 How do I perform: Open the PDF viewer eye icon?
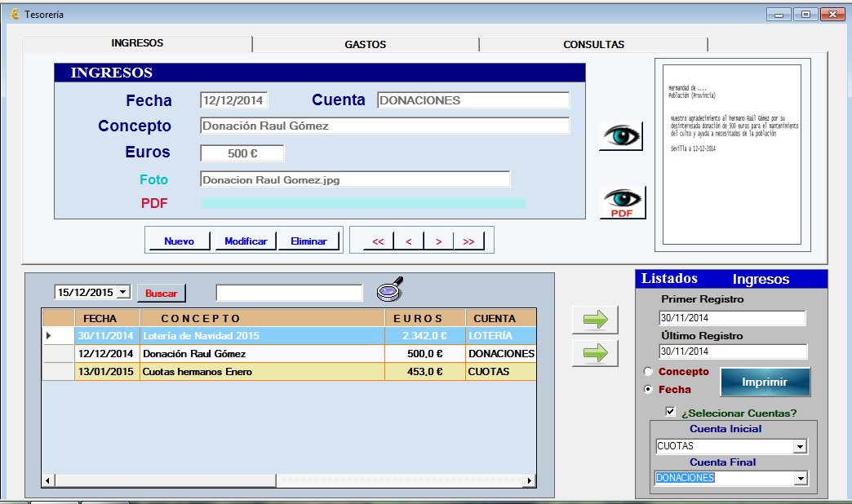click(623, 202)
